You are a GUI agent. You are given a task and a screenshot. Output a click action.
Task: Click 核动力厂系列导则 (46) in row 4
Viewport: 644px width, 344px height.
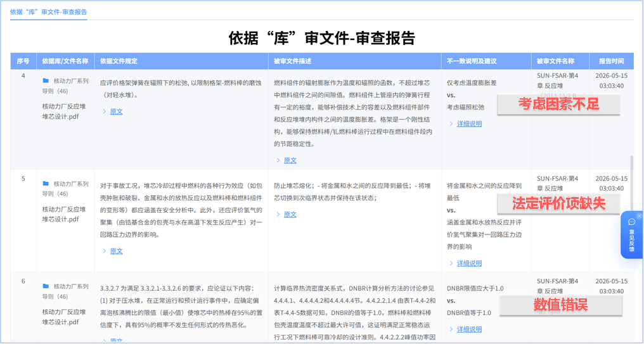coord(65,86)
